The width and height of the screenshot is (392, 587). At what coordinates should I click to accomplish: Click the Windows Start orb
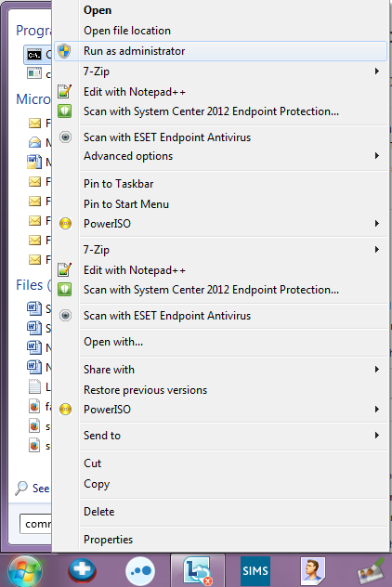pyautogui.click(x=25, y=571)
